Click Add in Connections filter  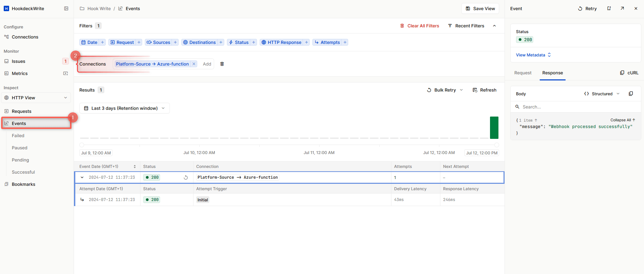[x=207, y=64]
